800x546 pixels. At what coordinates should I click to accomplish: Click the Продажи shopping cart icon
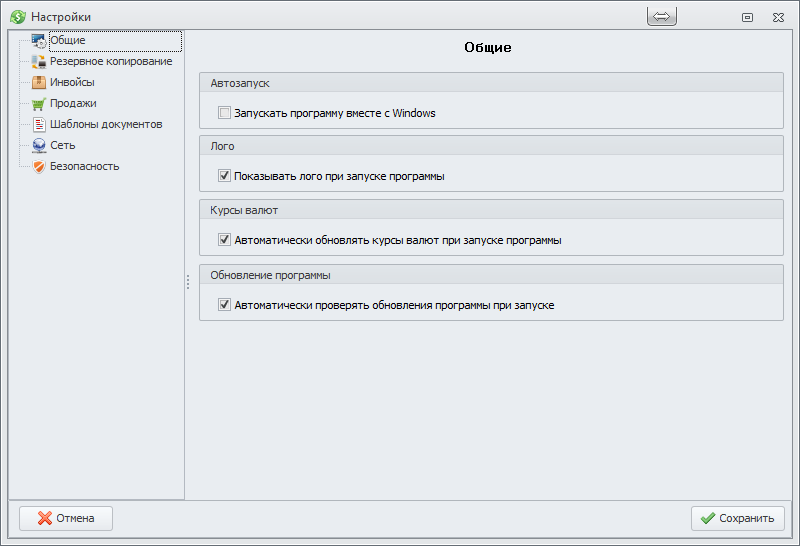[x=39, y=104]
